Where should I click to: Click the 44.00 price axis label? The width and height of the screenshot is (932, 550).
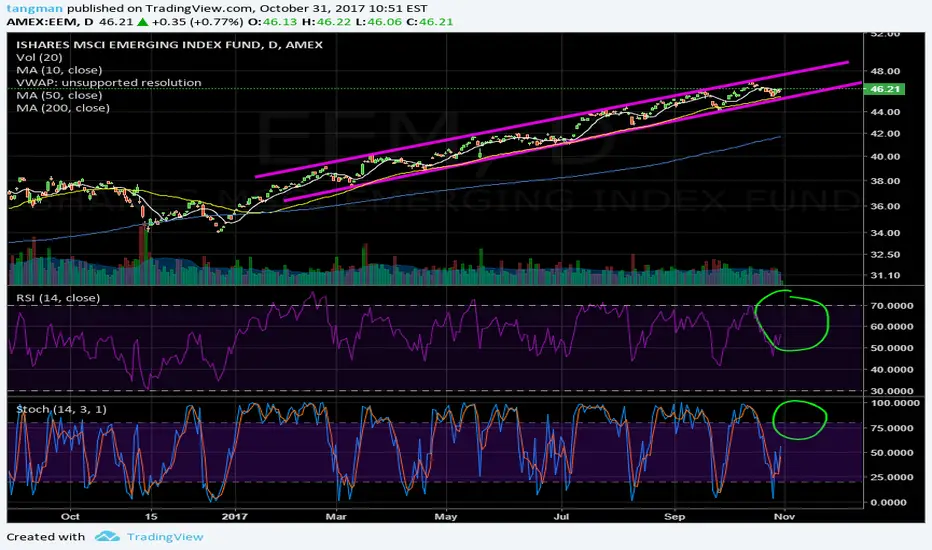click(885, 112)
